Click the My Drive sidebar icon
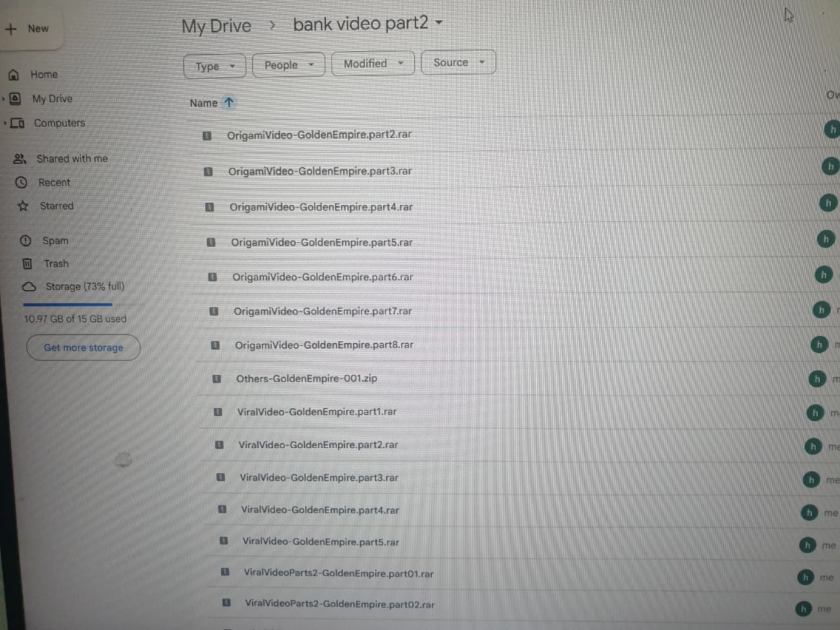 point(14,99)
